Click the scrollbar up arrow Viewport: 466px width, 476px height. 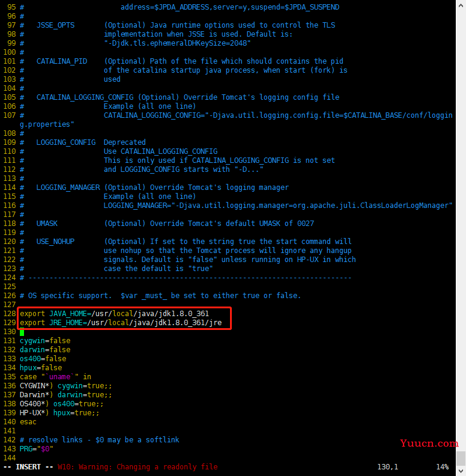(461, 5)
